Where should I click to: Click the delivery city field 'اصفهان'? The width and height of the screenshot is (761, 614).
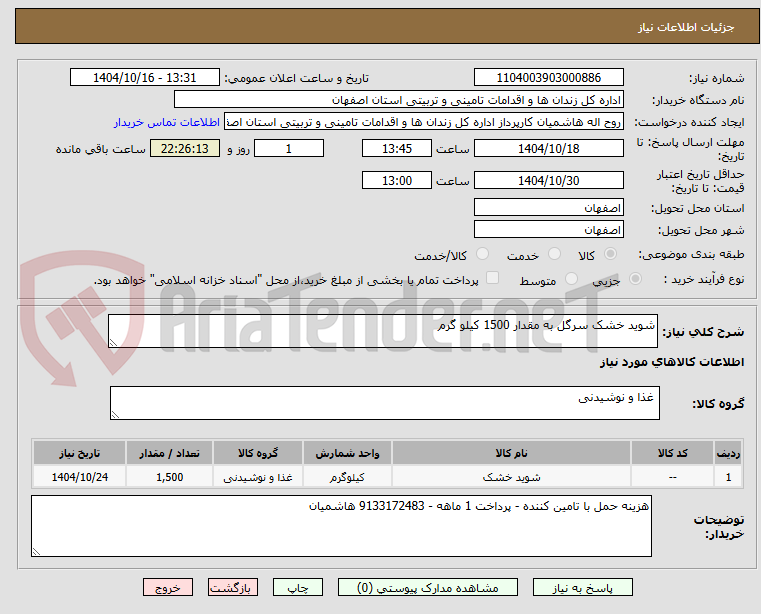tap(548, 229)
